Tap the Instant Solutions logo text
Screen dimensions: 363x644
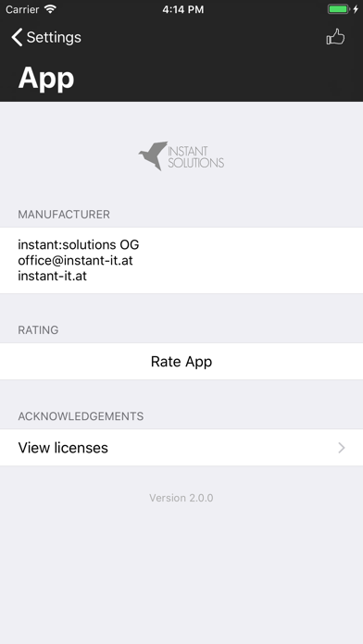[x=196, y=157]
